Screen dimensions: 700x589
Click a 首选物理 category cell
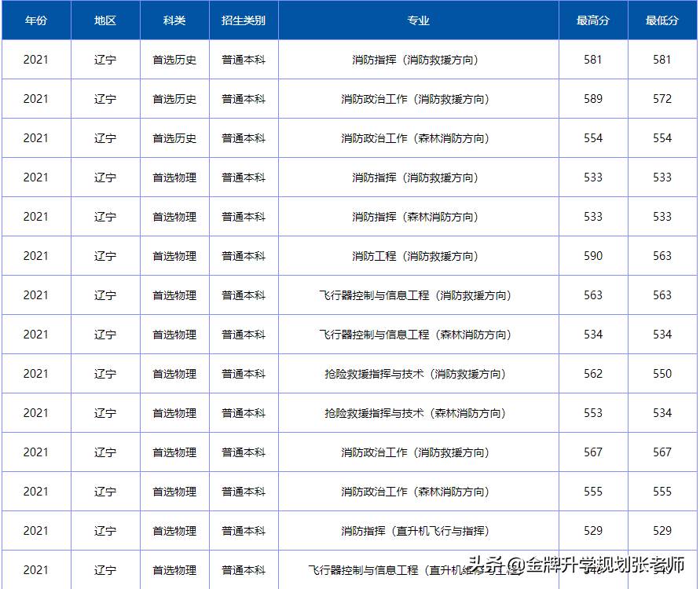[x=174, y=177]
